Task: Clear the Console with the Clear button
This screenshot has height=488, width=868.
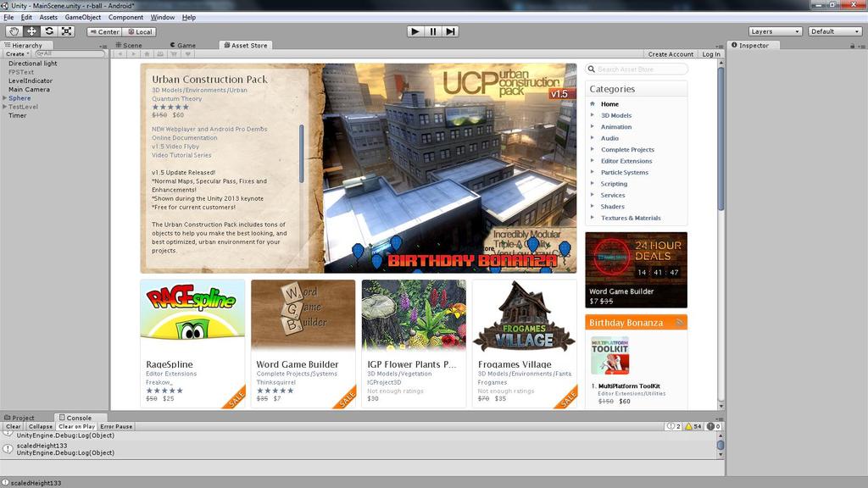Action: pos(14,427)
